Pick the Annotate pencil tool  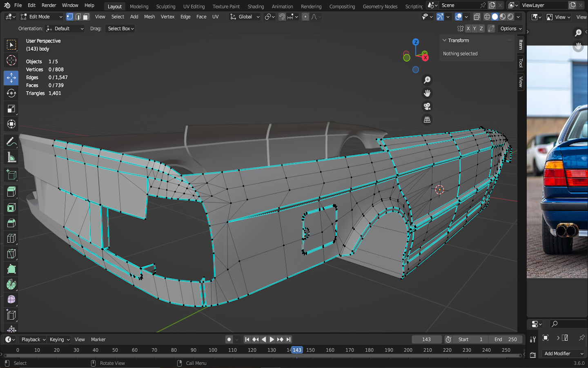click(x=11, y=142)
